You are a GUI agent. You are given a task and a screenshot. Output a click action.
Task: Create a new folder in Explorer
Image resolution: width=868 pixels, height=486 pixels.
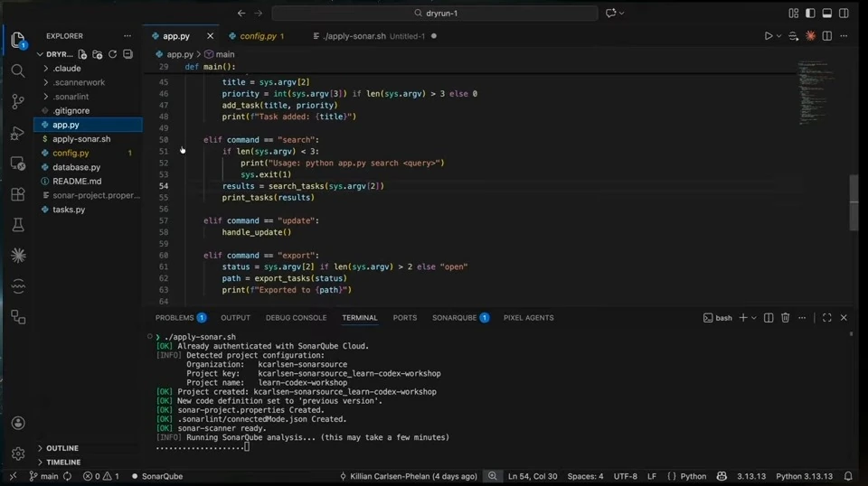(98, 54)
